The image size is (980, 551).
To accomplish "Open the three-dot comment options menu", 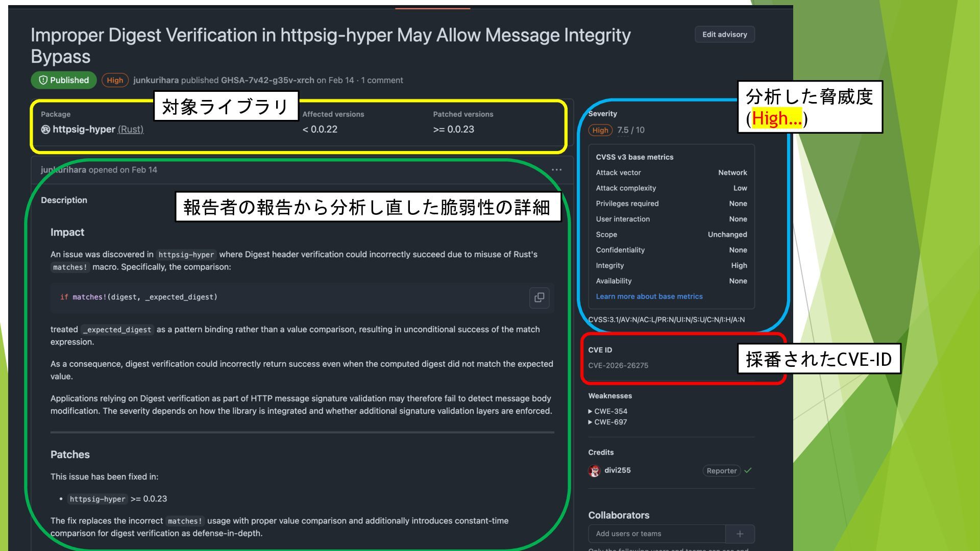I will (x=556, y=170).
